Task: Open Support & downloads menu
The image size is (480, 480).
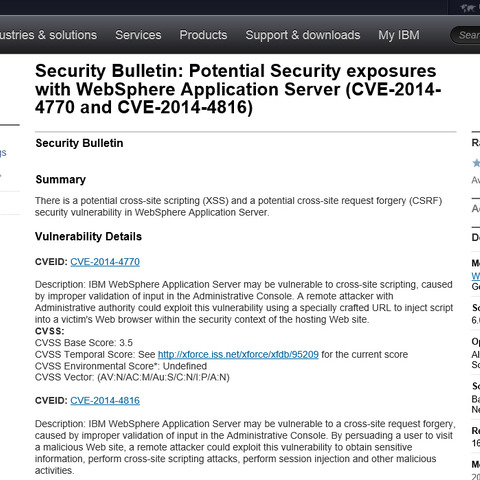Action: pos(303,35)
